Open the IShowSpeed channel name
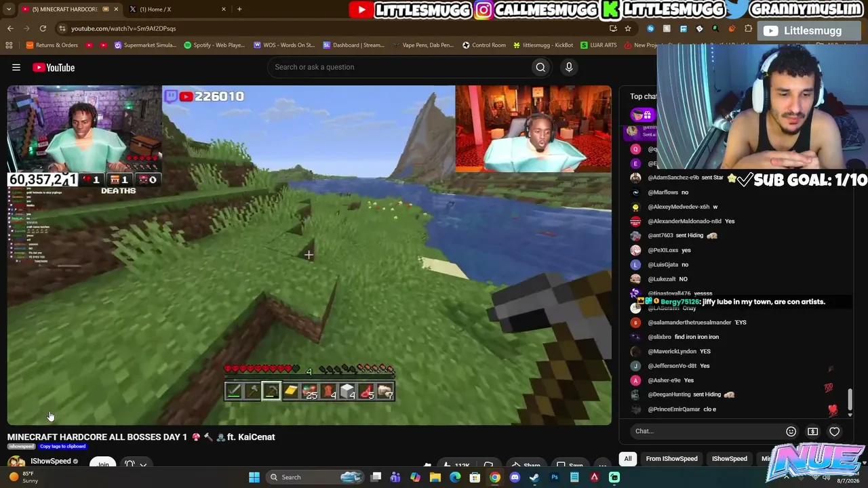868x488 pixels. point(51,461)
